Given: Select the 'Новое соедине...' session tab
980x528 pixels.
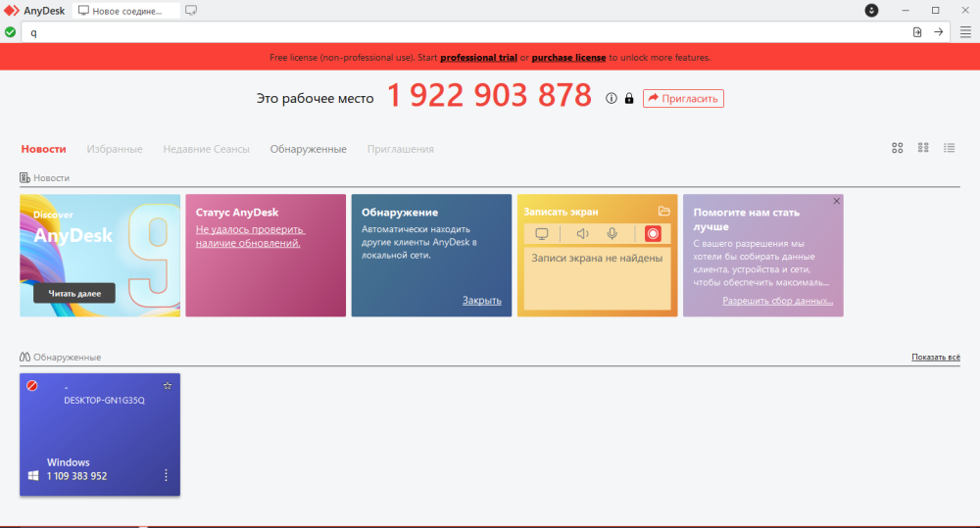Looking at the screenshot, I should click(125, 11).
